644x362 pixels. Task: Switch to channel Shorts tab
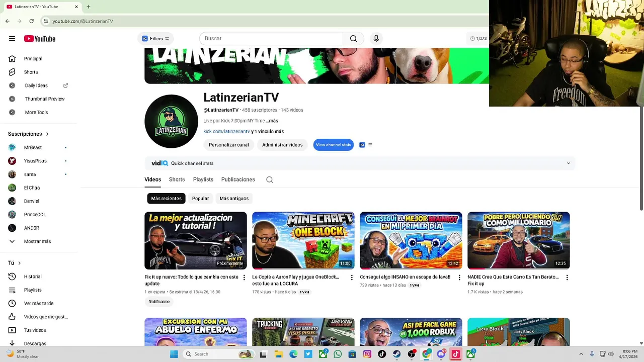click(x=177, y=179)
